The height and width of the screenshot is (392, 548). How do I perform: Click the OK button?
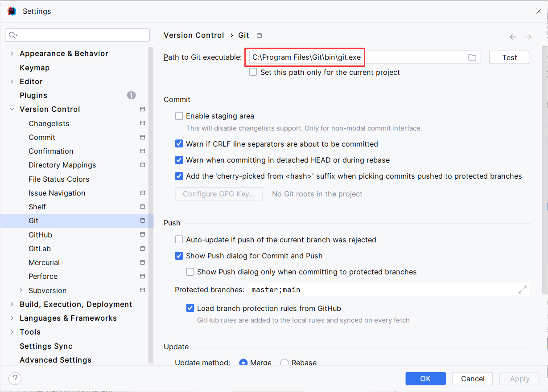[x=425, y=379]
